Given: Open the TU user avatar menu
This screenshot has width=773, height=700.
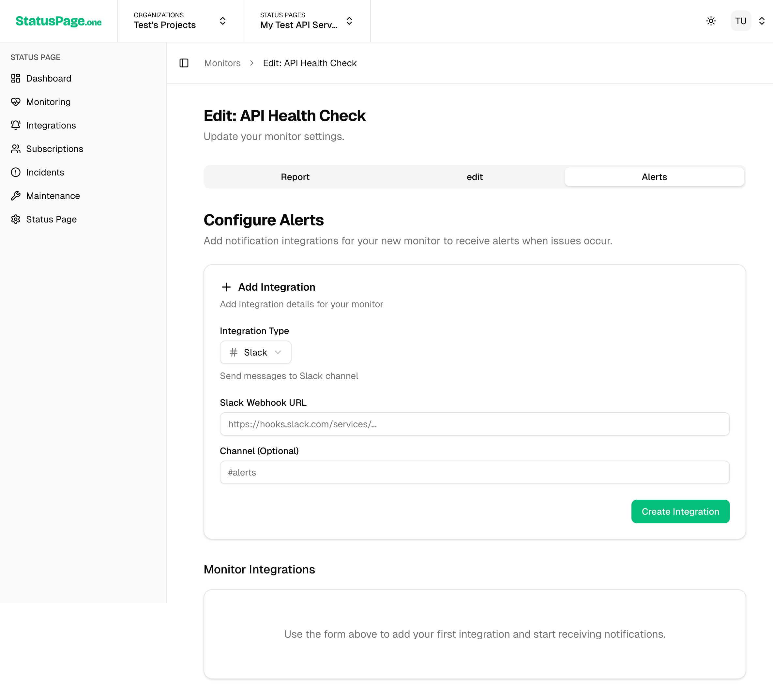Looking at the screenshot, I should 740,21.
